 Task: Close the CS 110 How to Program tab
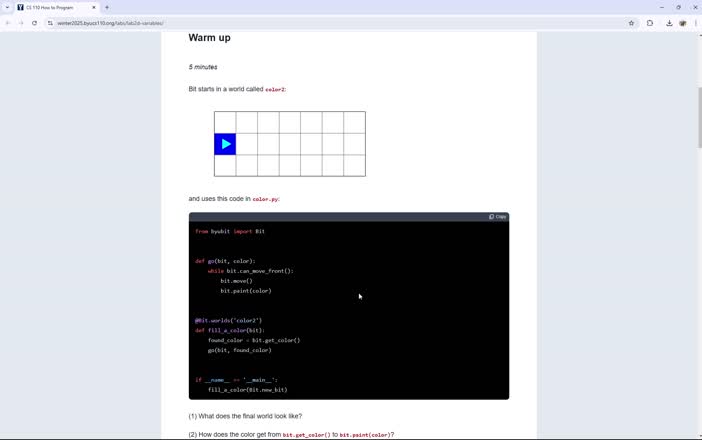pyautogui.click(x=94, y=7)
